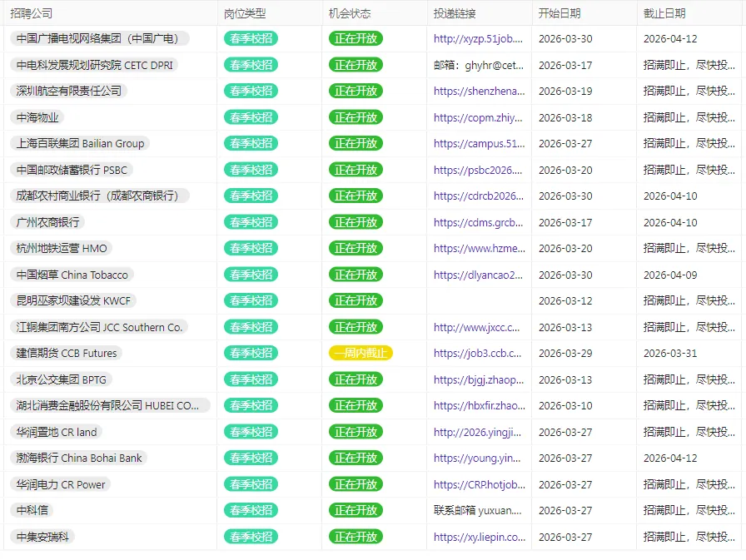
Task: Click the empty link cell for 昆明巫家坝建设发
Action: [479, 300]
